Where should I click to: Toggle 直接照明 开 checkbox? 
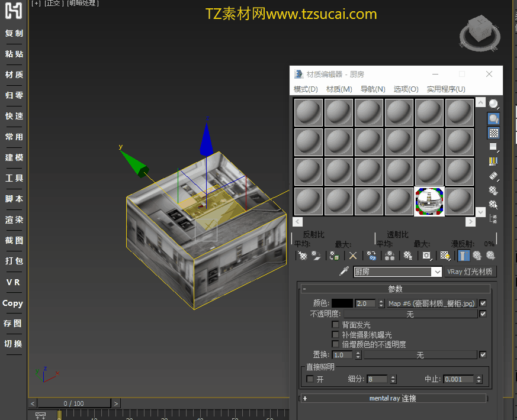[x=310, y=379]
